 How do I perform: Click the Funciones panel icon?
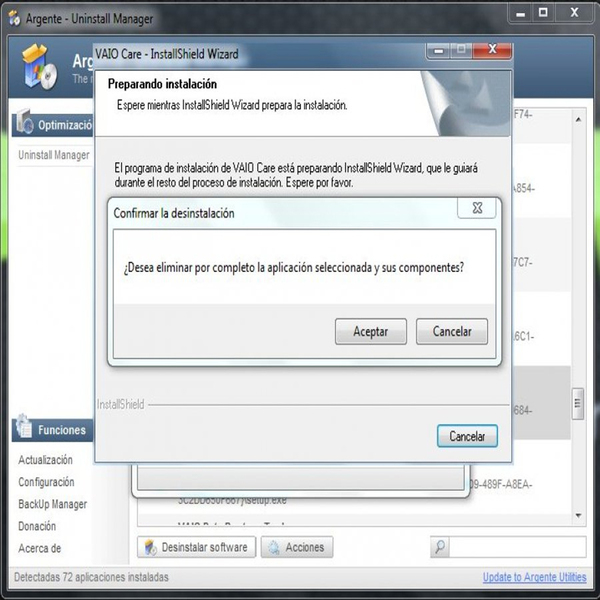click(24, 426)
